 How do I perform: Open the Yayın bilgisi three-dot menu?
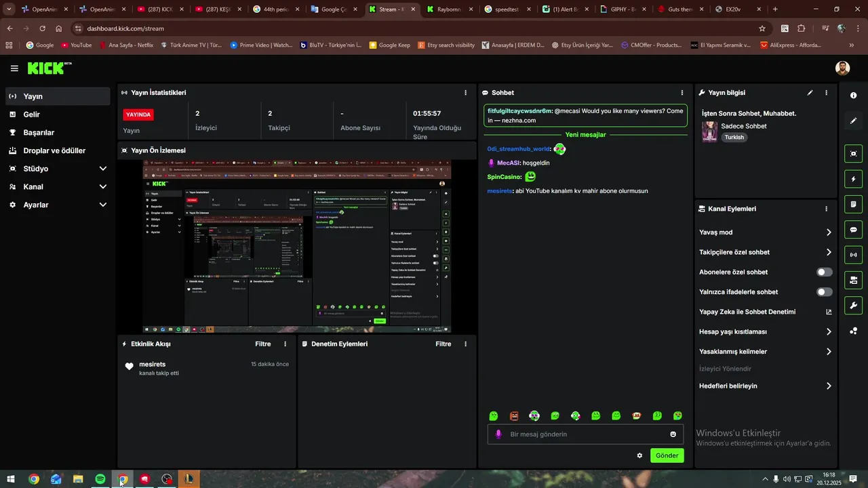click(826, 93)
